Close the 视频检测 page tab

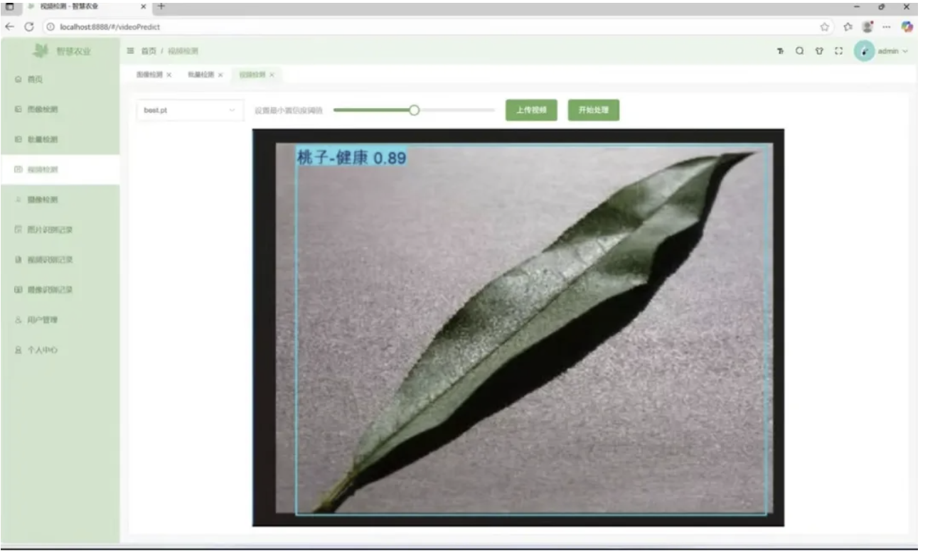pyautogui.click(x=272, y=75)
